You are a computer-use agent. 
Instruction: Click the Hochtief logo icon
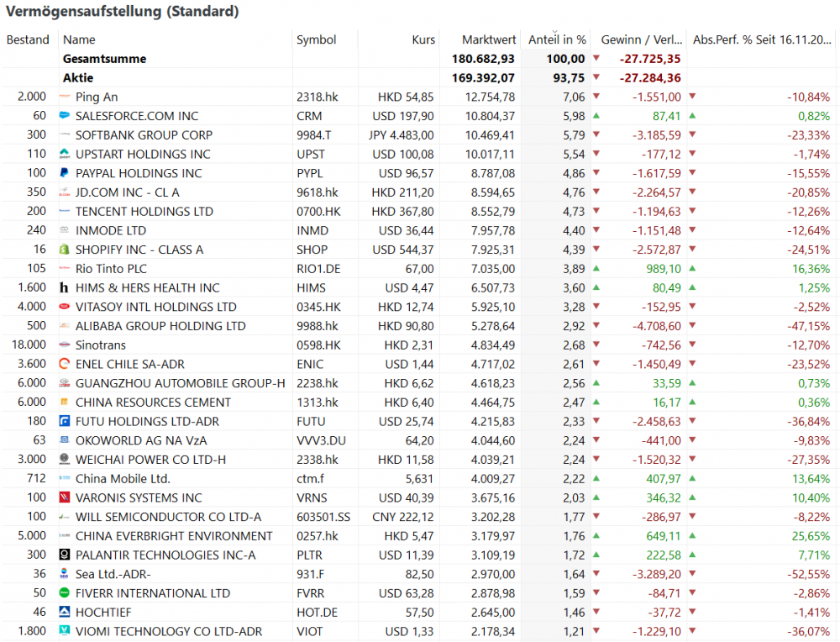tap(65, 613)
